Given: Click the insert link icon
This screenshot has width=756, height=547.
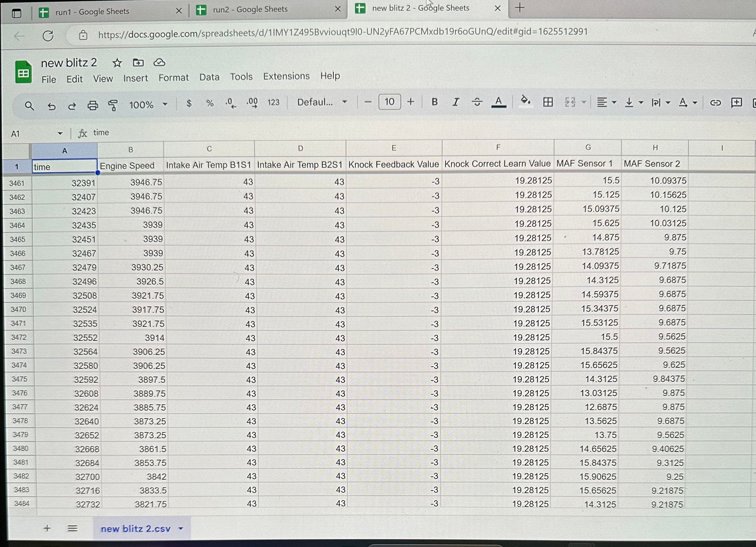Looking at the screenshot, I should (x=715, y=103).
